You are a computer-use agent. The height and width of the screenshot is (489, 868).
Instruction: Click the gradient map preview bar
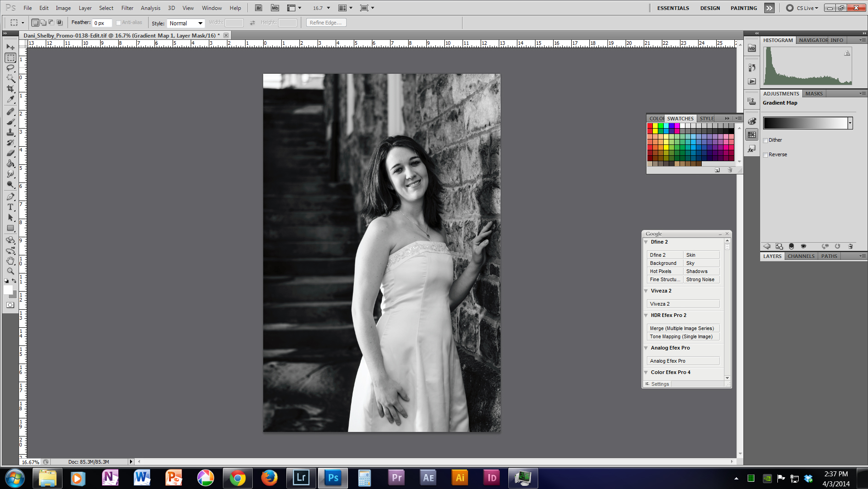[805, 123]
